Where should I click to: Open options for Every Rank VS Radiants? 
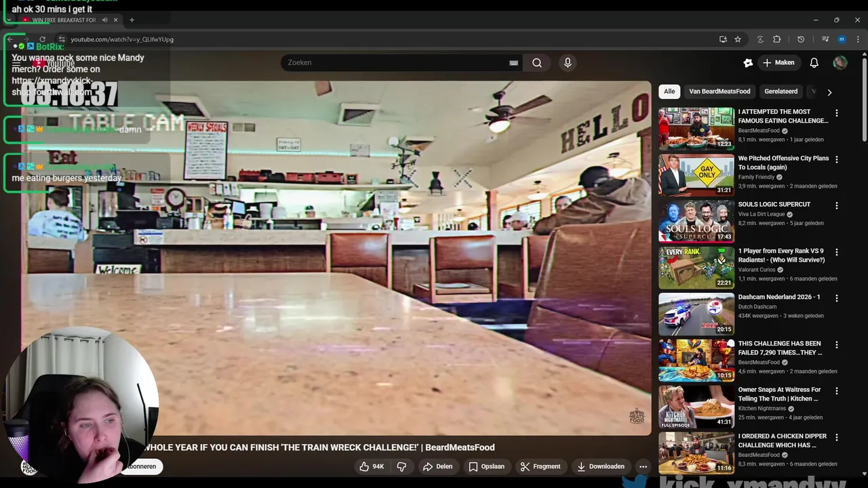837,252
